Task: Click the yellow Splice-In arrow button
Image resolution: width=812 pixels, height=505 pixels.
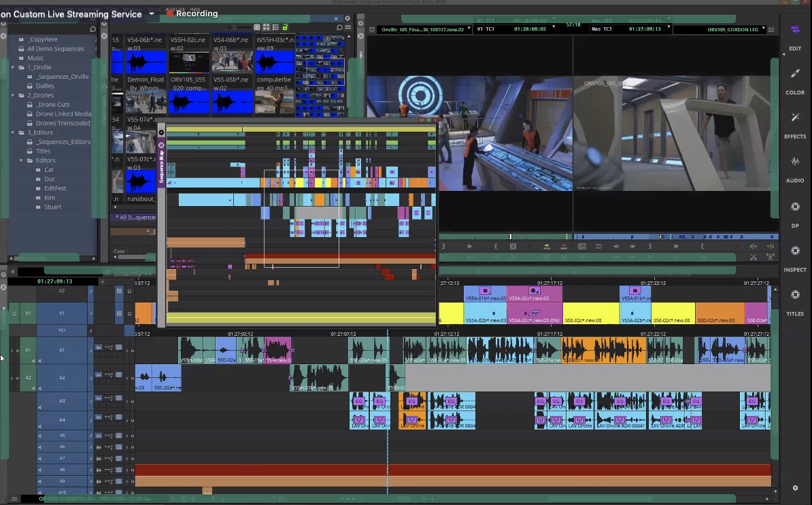Action: [x=546, y=247]
